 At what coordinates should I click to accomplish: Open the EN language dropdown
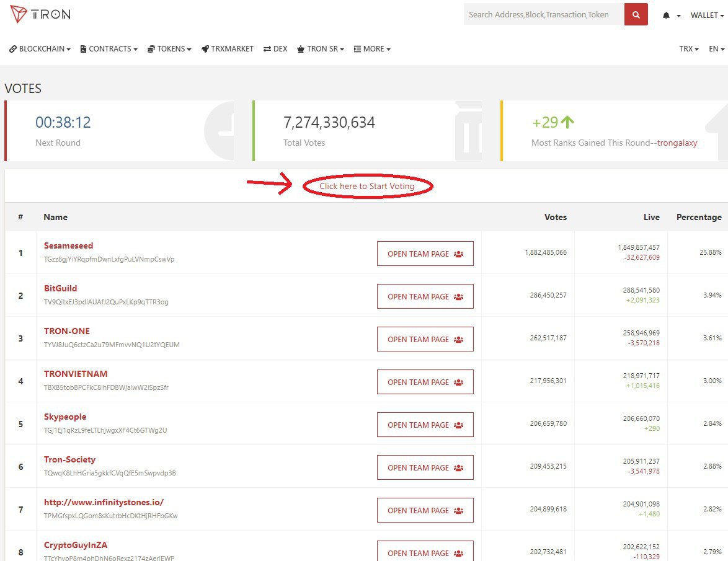716,49
